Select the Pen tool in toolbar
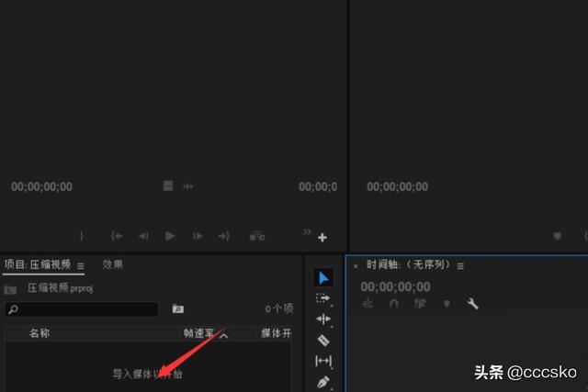The width and height of the screenshot is (588, 392). coord(323,381)
